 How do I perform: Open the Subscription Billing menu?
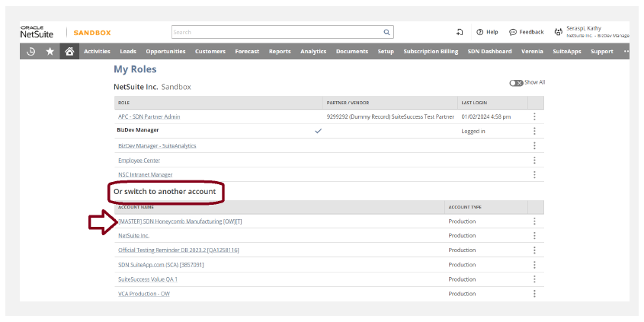431,51
